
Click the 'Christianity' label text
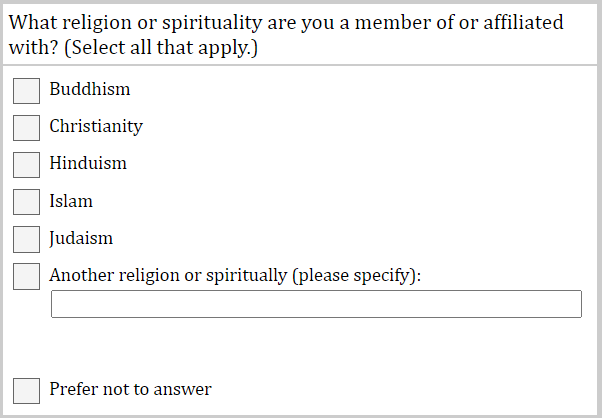96,126
